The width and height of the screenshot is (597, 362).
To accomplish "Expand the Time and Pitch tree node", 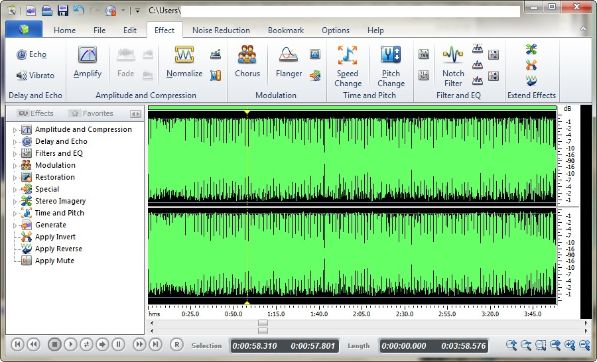I will point(15,214).
